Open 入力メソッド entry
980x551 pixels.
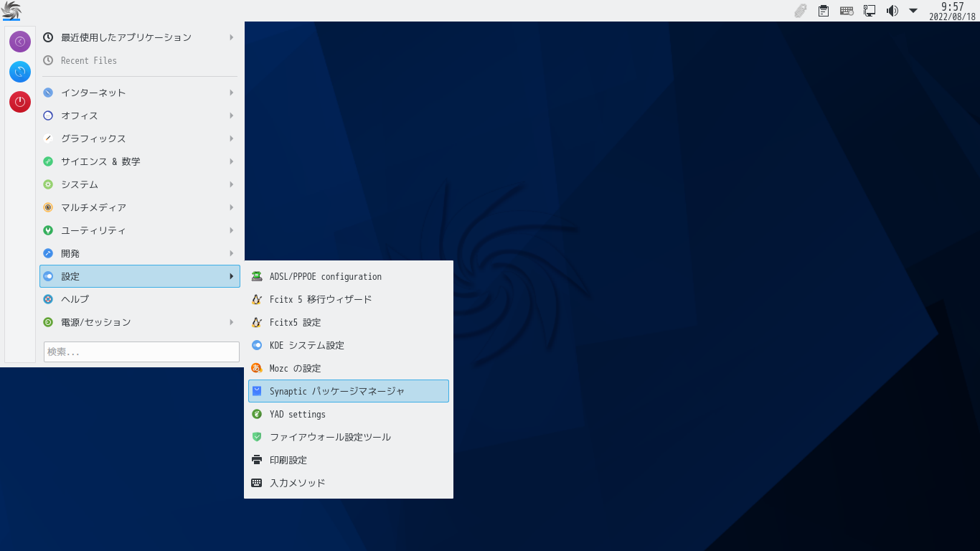pyautogui.click(x=349, y=483)
